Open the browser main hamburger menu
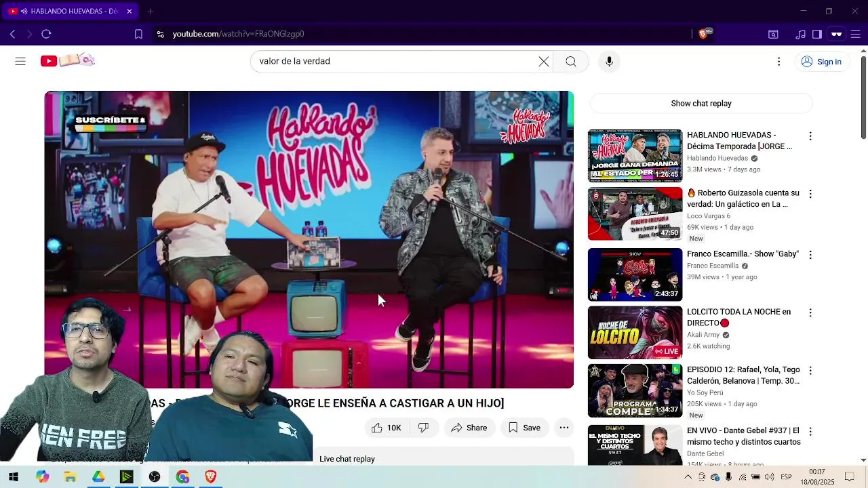This screenshot has height=488, width=868. pos(855,34)
